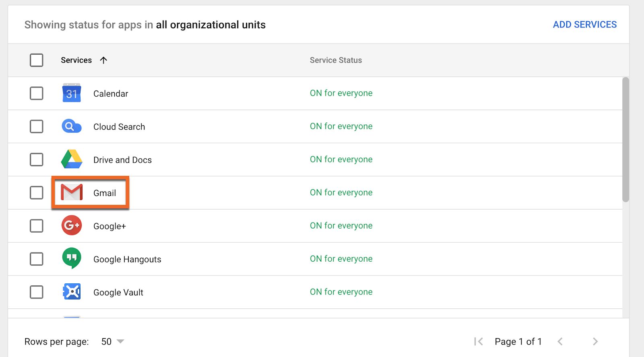Click the Page 1 of 1 text

point(518,342)
